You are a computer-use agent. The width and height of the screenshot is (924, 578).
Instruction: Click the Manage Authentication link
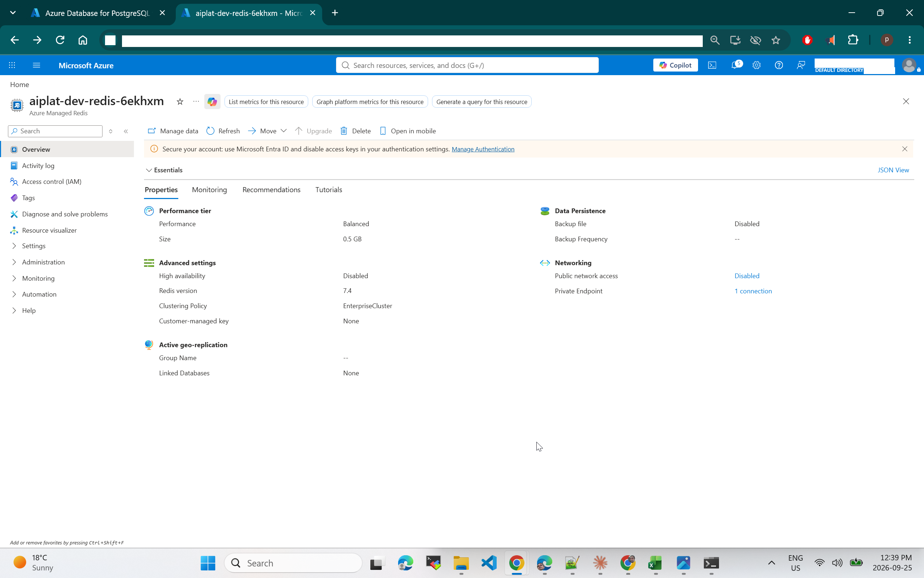[x=483, y=149]
